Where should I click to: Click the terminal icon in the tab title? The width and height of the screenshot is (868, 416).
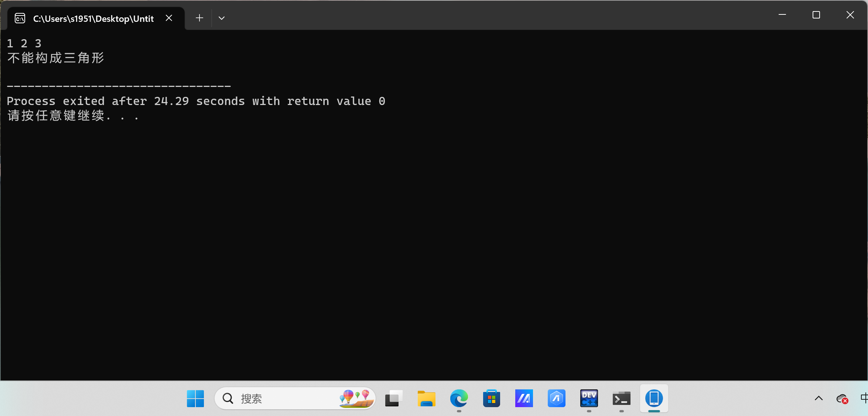coord(20,18)
